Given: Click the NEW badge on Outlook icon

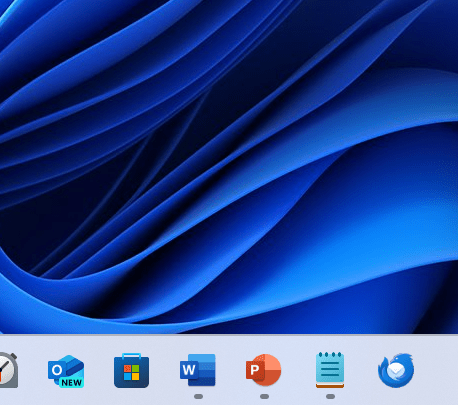Looking at the screenshot, I should pos(71,382).
